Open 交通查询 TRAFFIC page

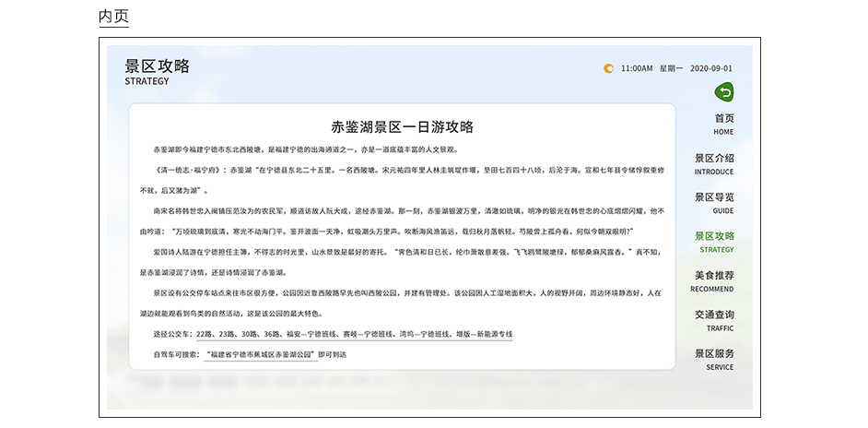click(714, 319)
